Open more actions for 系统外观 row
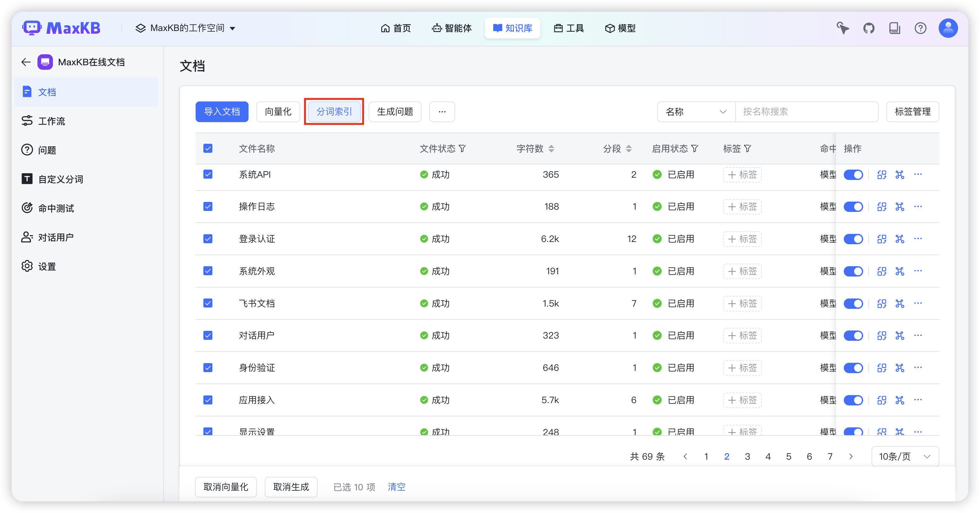This screenshot has height=513, width=980. point(918,271)
